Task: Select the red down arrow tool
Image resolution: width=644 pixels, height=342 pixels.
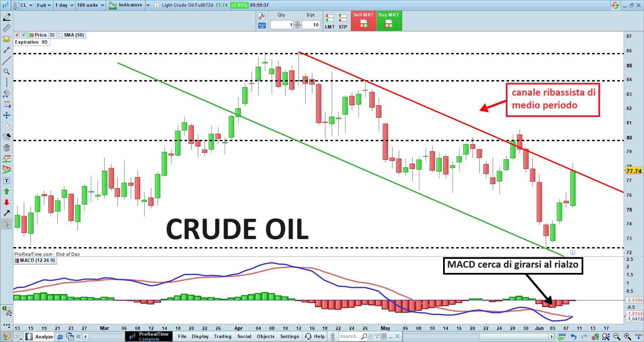Action: 6,203
